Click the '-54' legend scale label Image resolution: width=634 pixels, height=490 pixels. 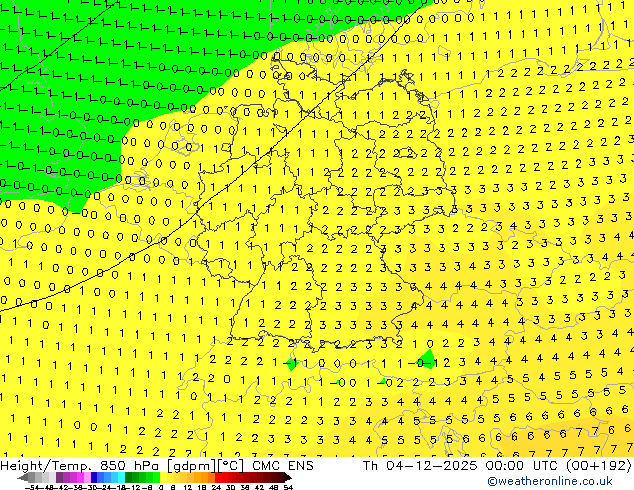tap(32, 488)
